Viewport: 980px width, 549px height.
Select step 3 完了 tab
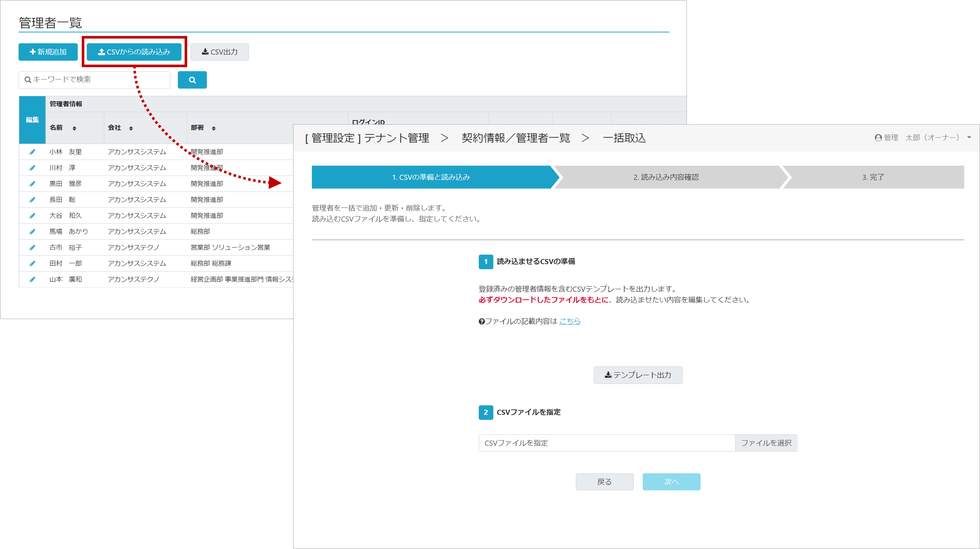(x=873, y=177)
